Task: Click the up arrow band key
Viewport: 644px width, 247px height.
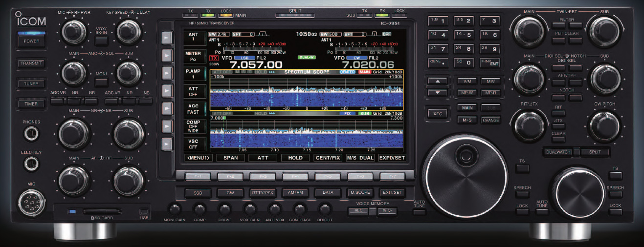Action: [x=438, y=81]
